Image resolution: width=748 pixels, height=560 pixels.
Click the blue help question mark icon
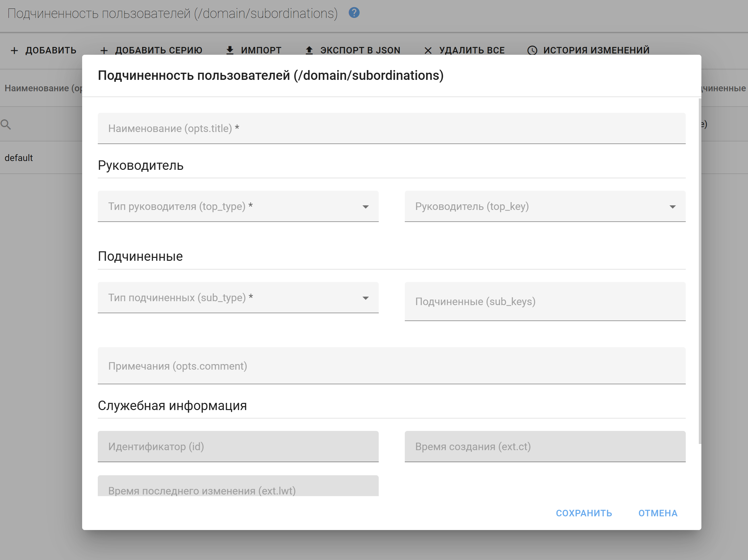(x=354, y=13)
